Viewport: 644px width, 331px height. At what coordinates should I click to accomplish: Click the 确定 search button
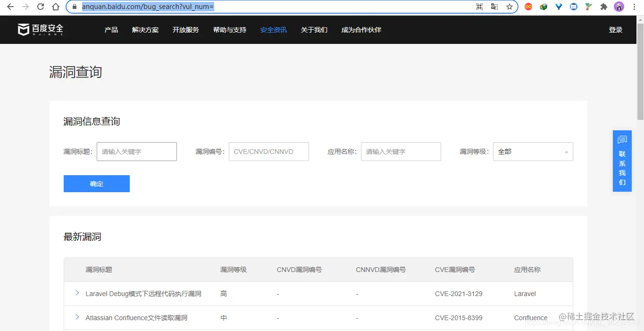click(96, 183)
